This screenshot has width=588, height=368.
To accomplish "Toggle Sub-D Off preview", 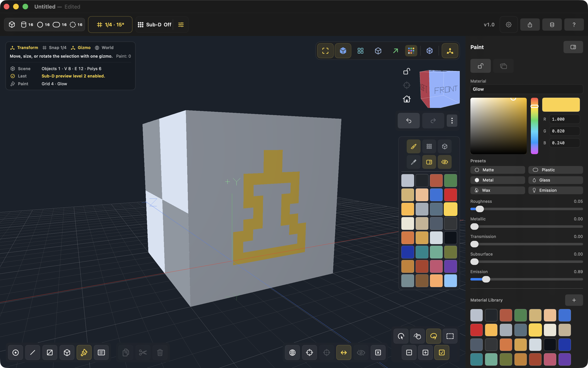I will (155, 25).
